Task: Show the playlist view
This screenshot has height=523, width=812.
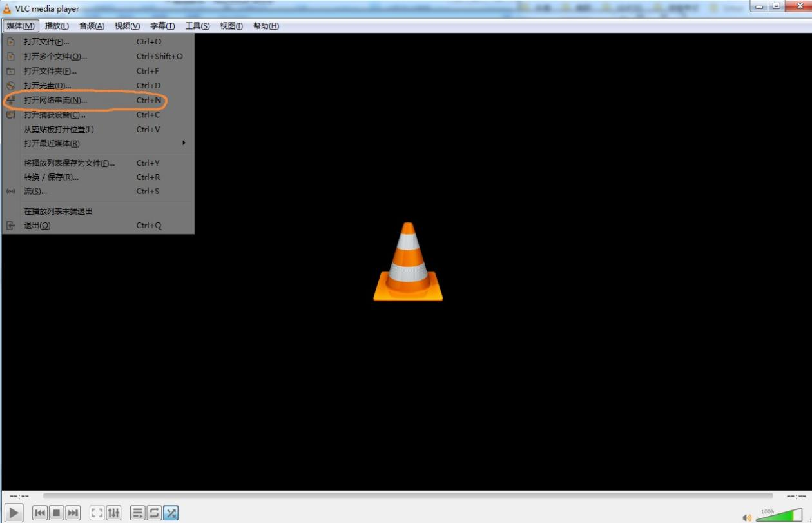Action: pyautogui.click(x=138, y=513)
